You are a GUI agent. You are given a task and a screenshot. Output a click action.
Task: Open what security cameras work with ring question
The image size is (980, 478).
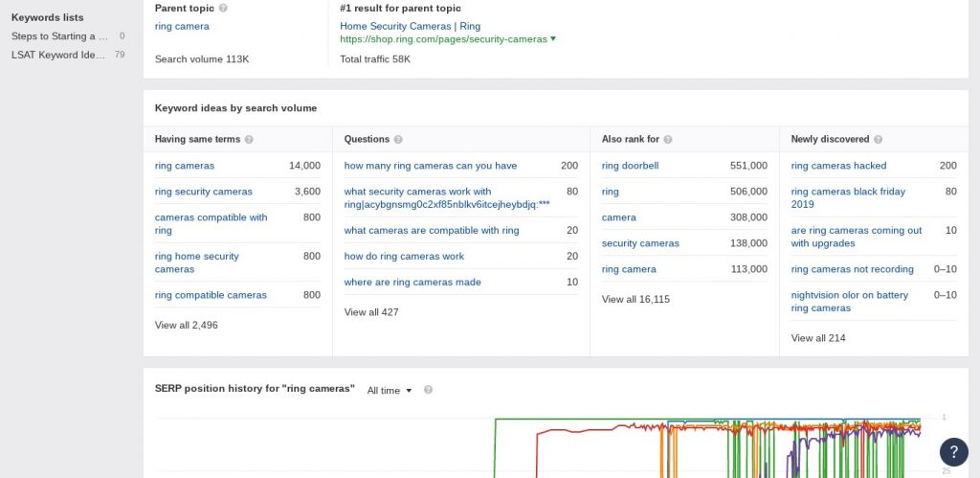[x=447, y=198]
